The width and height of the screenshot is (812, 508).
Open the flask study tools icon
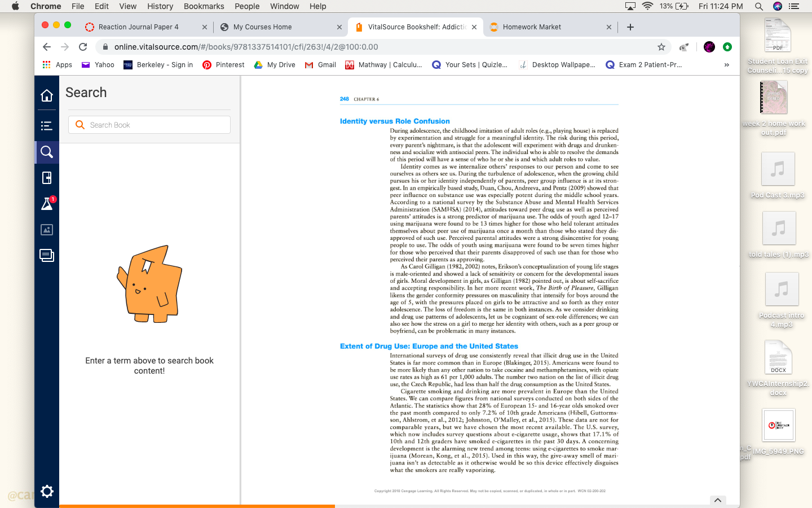point(47,204)
